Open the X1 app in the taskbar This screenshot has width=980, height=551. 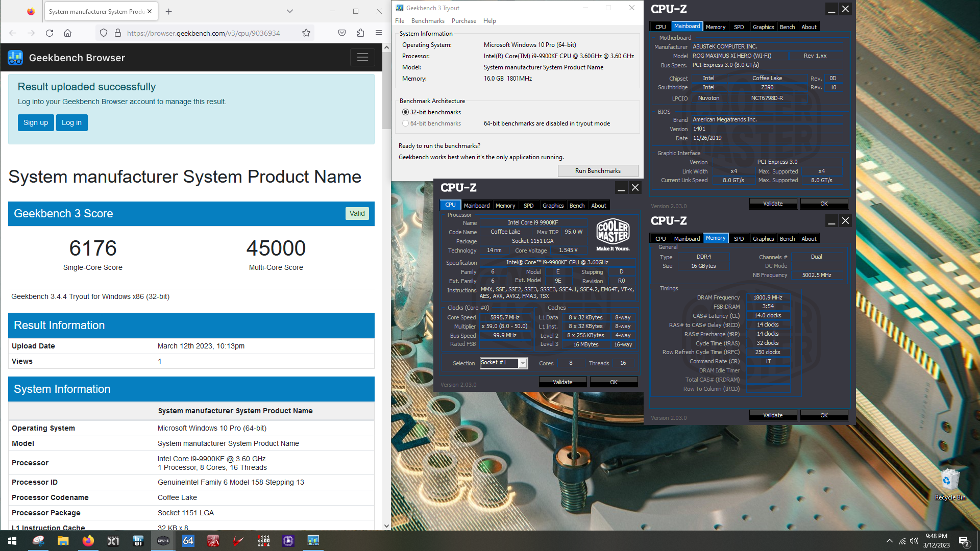(x=113, y=541)
